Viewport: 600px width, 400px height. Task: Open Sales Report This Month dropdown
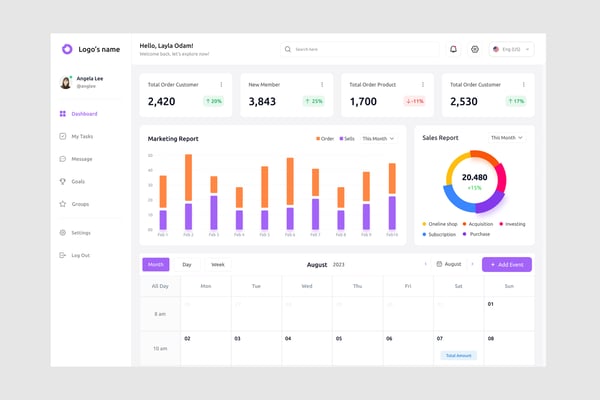click(x=507, y=138)
